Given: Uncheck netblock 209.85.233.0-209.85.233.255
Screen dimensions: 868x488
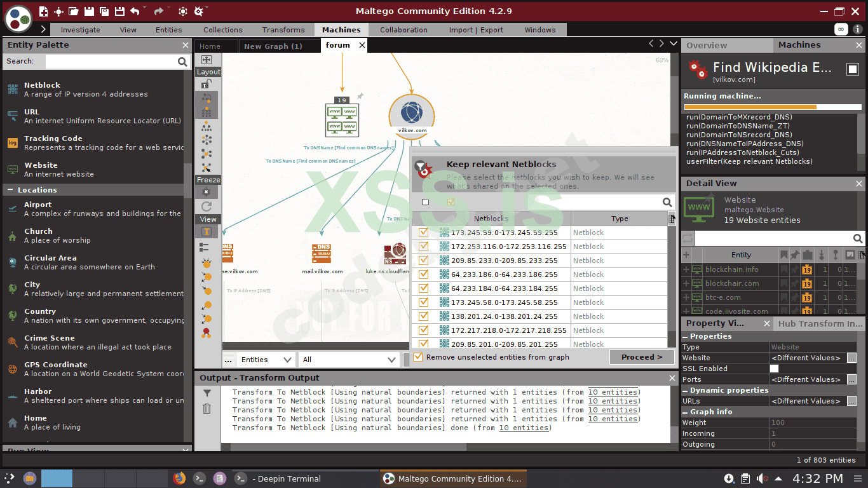Looking at the screenshot, I should [x=423, y=261].
